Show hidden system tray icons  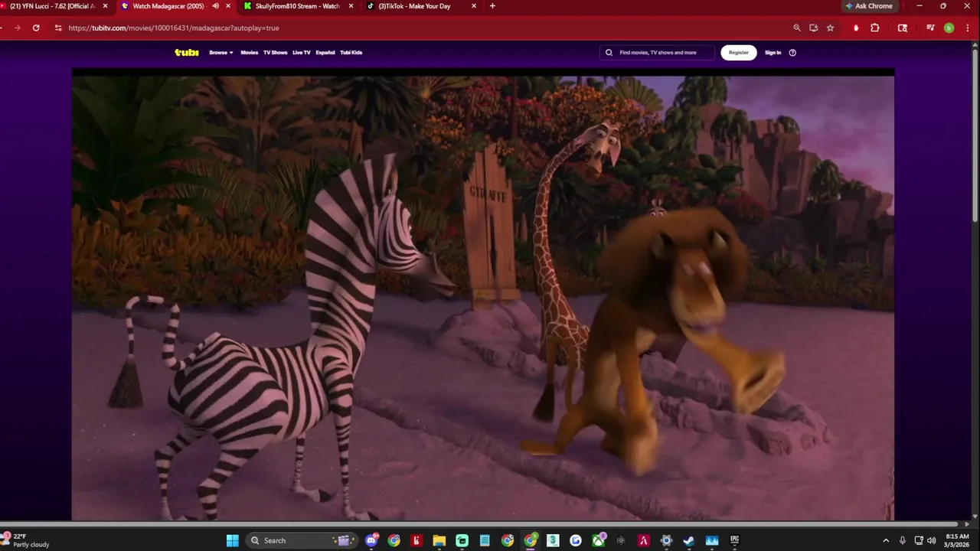click(x=886, y=540)
